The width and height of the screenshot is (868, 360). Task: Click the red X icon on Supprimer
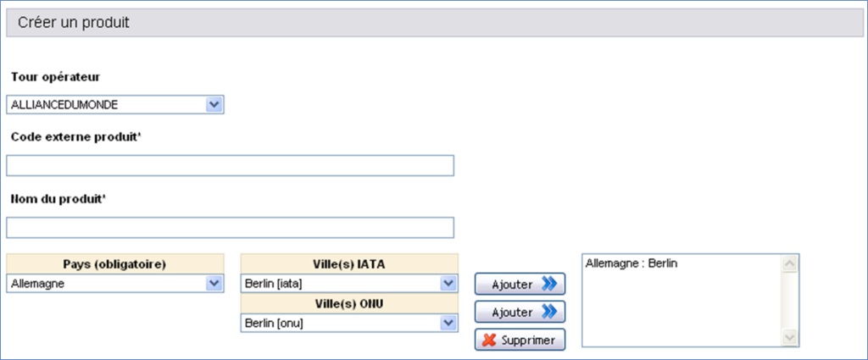(x=487, y=341)
